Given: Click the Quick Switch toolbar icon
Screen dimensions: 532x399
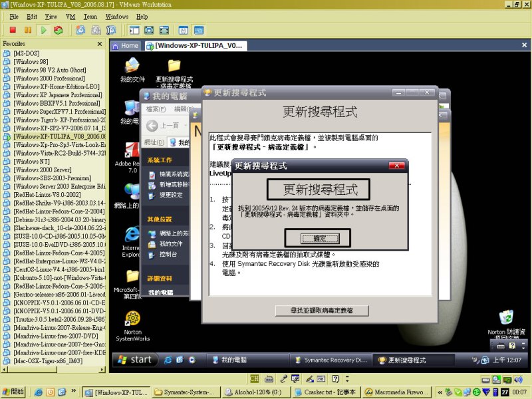Looking at the screenshot, I should click(164, 30).
